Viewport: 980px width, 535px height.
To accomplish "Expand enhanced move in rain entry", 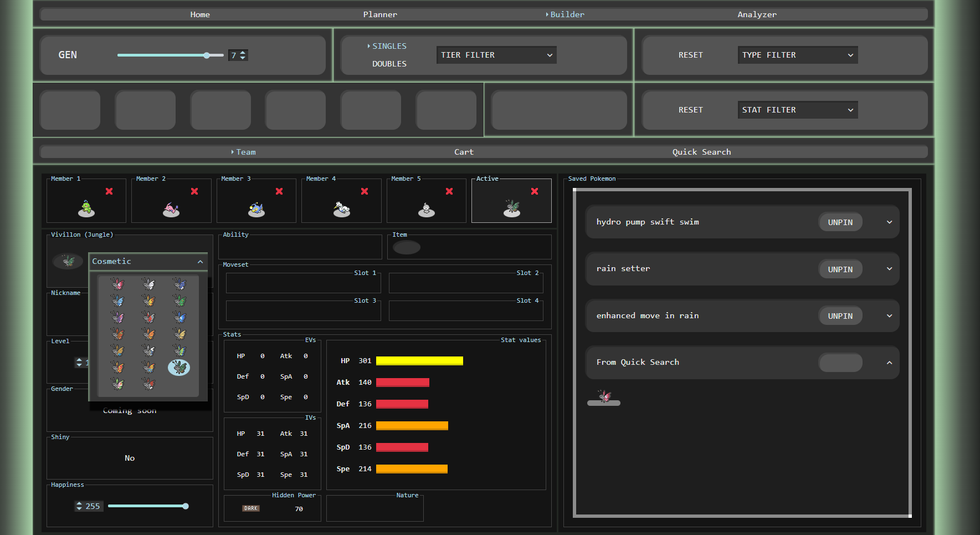I will point(889,316).
